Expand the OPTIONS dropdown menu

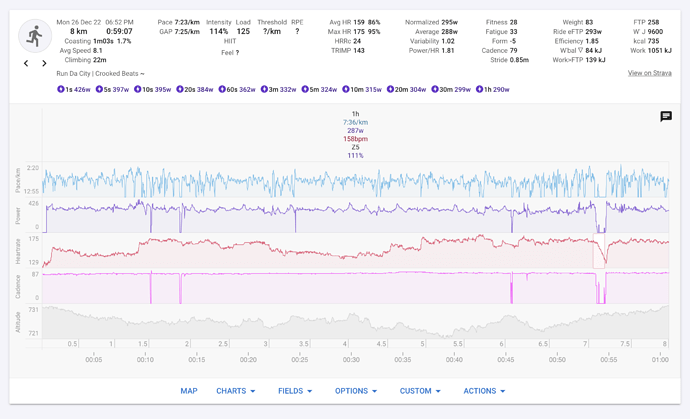pyautogui.click(x=356, y=391)
